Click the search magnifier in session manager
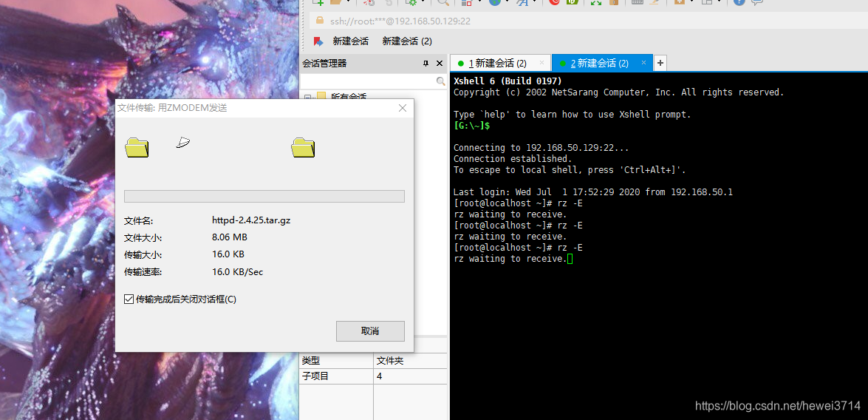868x420 pixels. click(x=440, y=81)
